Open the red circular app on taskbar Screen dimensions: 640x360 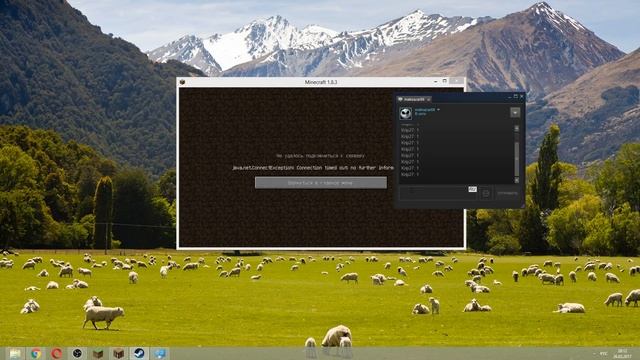(56, 353)
